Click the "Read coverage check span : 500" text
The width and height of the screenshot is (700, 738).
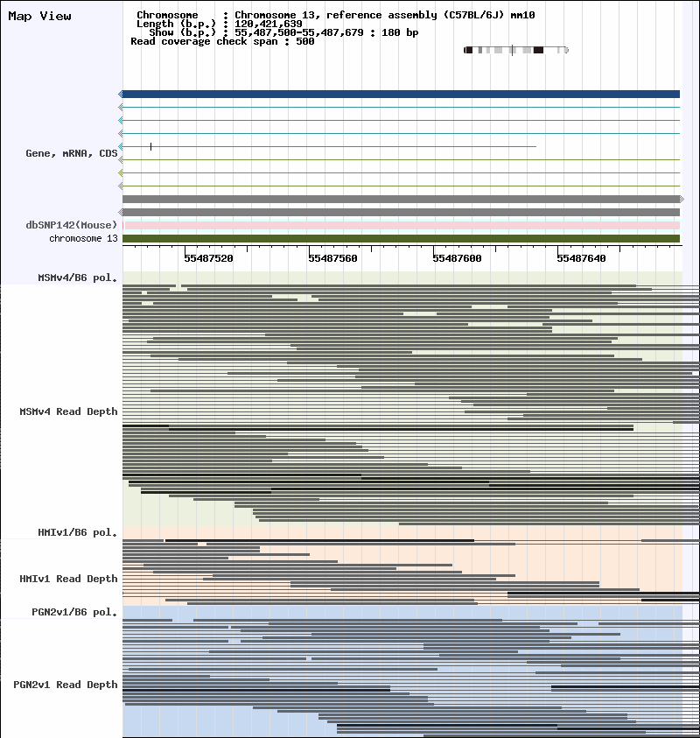(x=222, y=41)
